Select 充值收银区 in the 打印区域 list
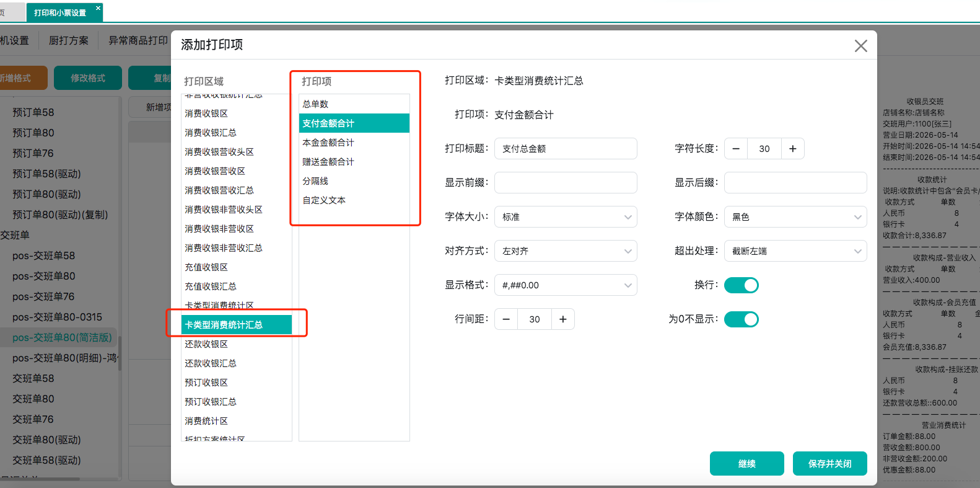 coord(237,267)
